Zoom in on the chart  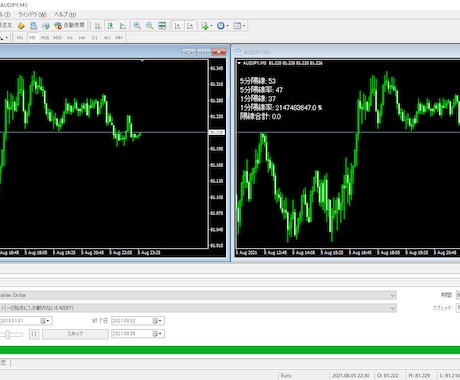pos(137,26)
